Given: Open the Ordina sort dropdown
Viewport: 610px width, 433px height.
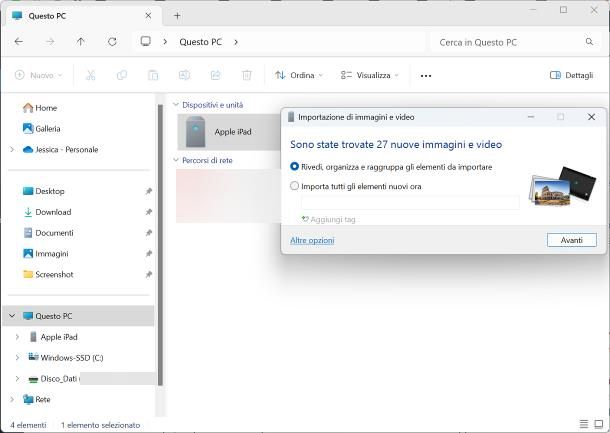Looking at the screenshot, I should (299, 75).
